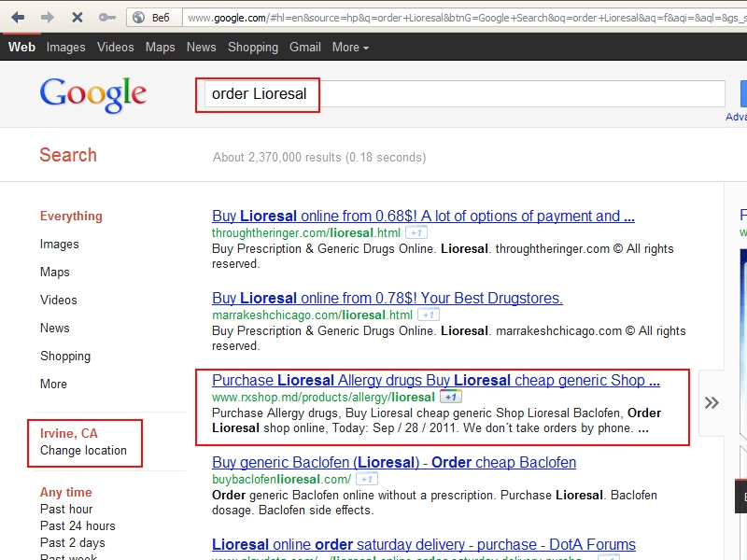Open Maps in the top navigation bar
Viewport: 747px width, 560px height.
coord(160,48)
